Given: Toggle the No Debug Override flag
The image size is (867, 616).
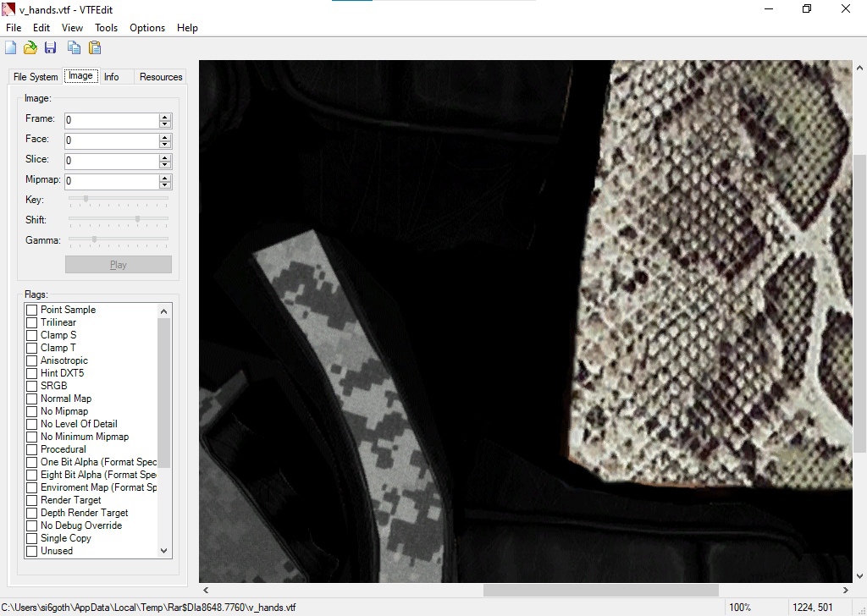Looking at the screenshot, I should click(32, 526).
